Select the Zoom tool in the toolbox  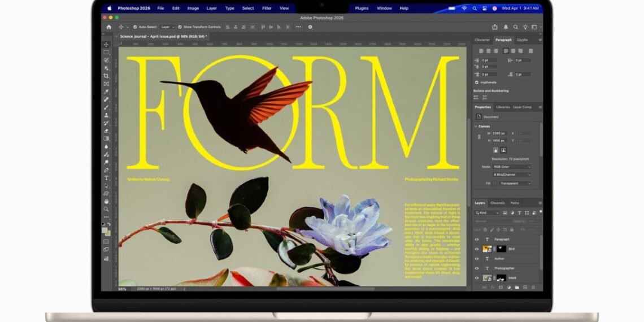pos(106,209)
